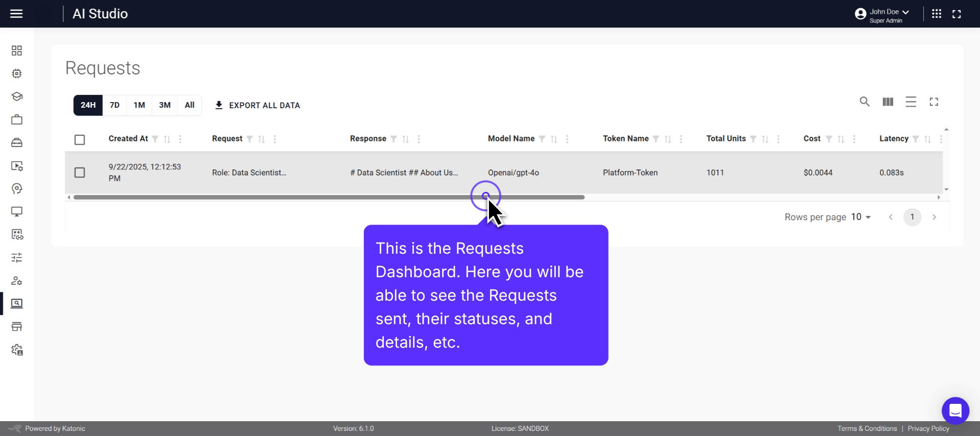The height and width of the screenshot is (436, 980).
Task: Open the briefcase sidebar icon
Action: (x=17, y=119)
